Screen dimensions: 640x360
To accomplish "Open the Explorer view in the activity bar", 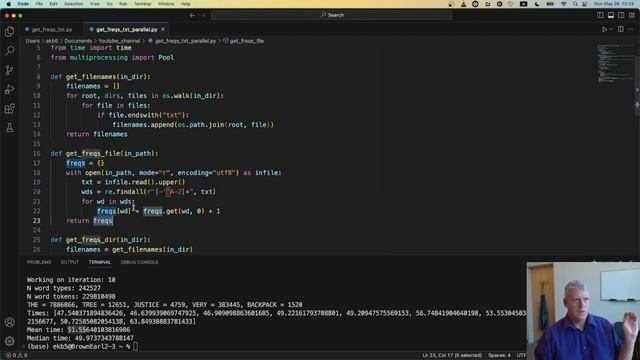I will coord(9,31).
